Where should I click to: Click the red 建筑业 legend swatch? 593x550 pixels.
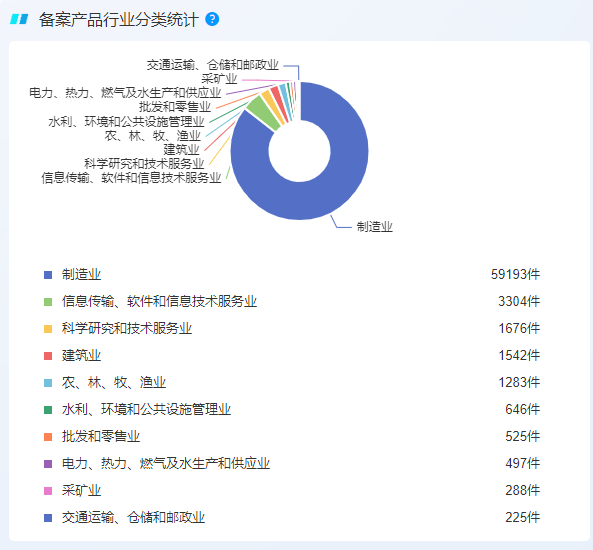48,356
